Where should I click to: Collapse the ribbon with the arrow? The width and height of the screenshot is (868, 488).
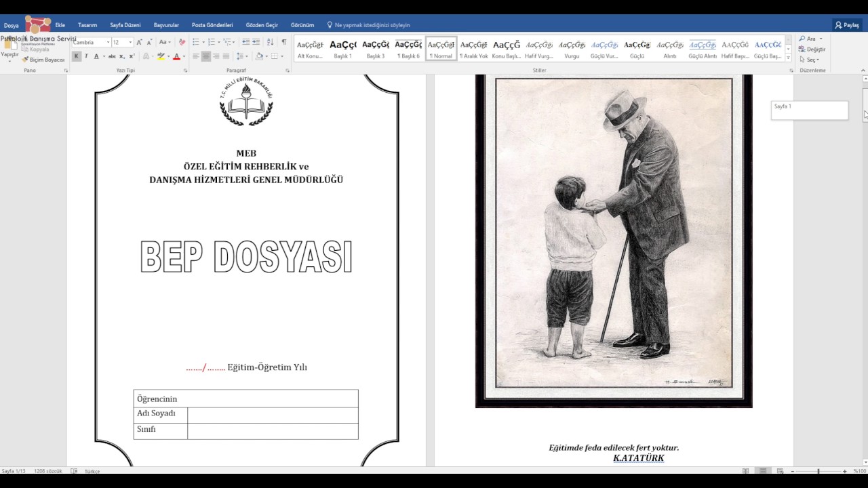[x=863, y=70]
